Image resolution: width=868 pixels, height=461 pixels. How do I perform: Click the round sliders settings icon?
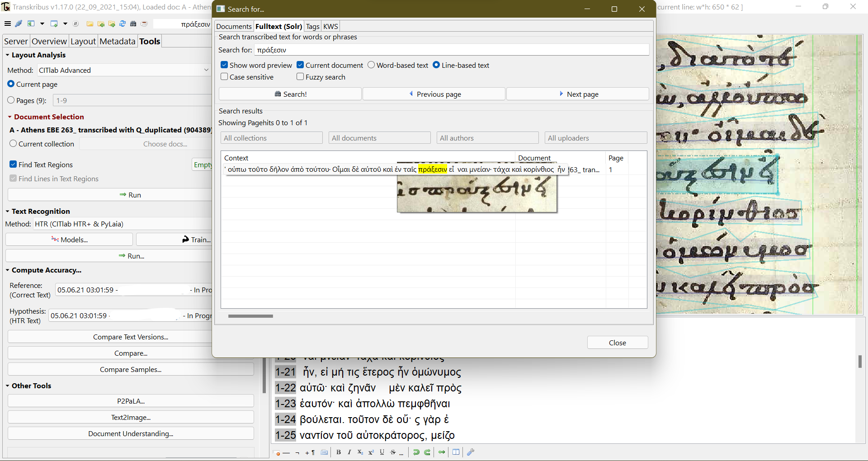(x=76, y=24)
